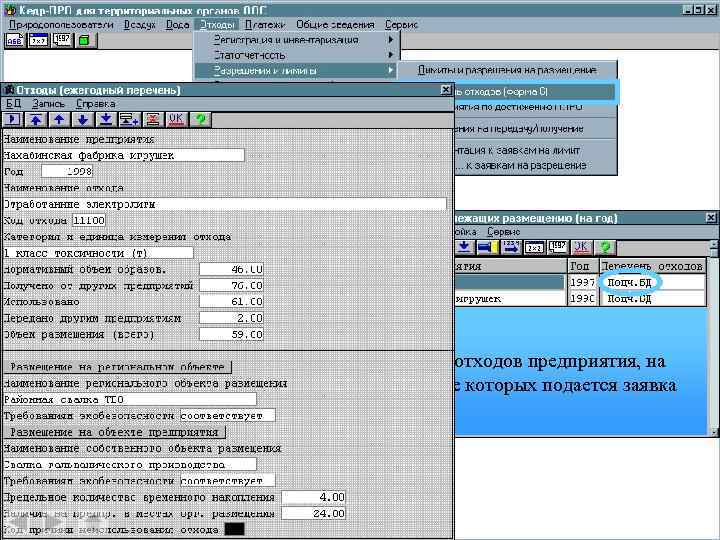
Task: Go to previous record in Отходы window
Action: tap(59, 120)
